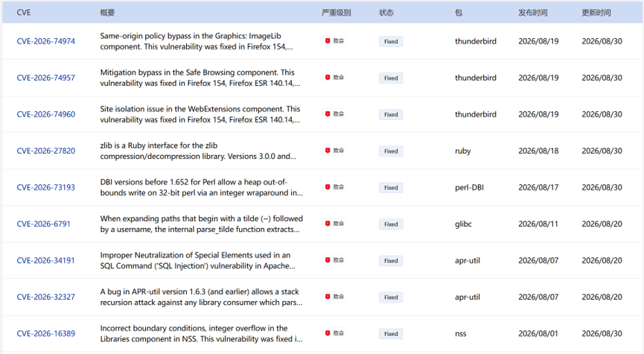Screen dimensions: 644x354
Task: Click the Fixed status badge for CVE-2026-27820
Action: (x=391, y=151)
